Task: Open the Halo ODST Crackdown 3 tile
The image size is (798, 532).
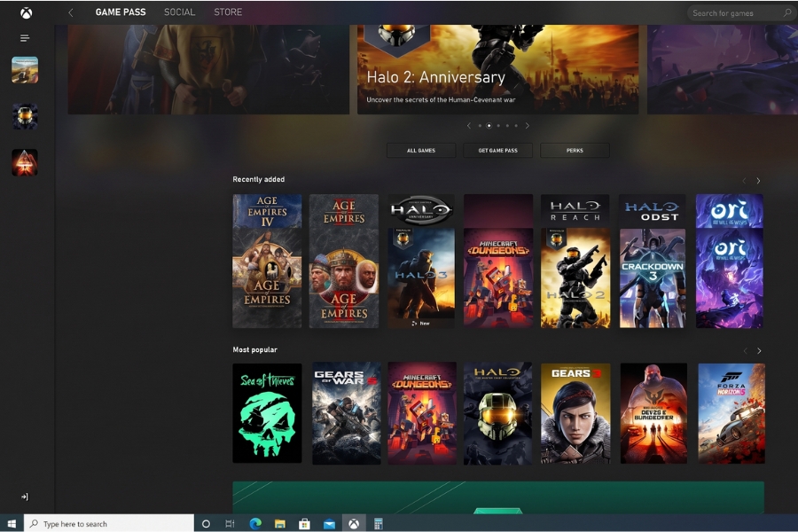Action: pyautogui.click(x=653, y=261)
